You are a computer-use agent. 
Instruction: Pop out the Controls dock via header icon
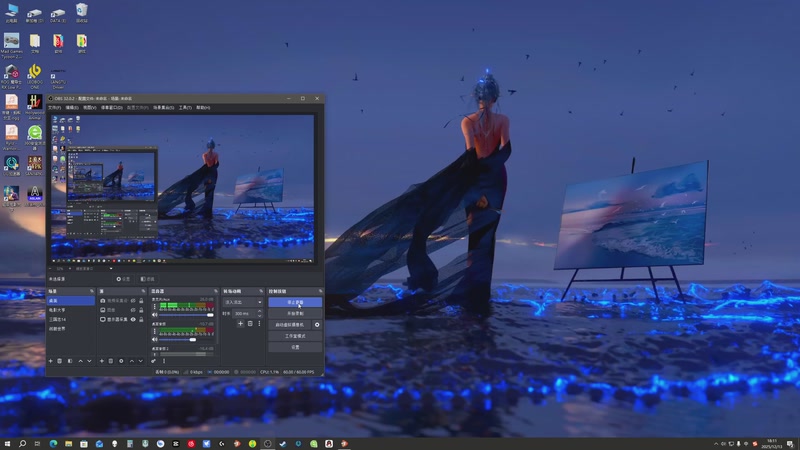point(320,291)
